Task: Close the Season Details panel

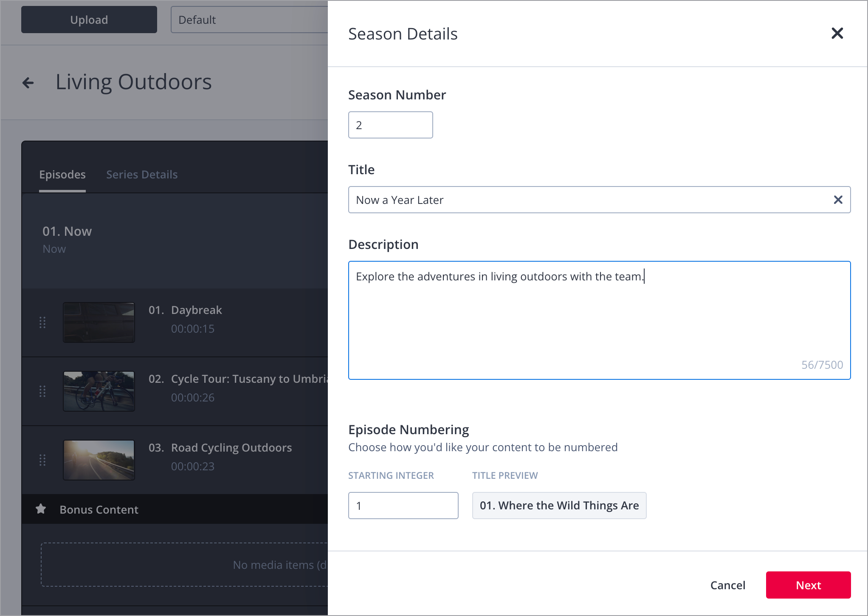Action: coord(837,33)
